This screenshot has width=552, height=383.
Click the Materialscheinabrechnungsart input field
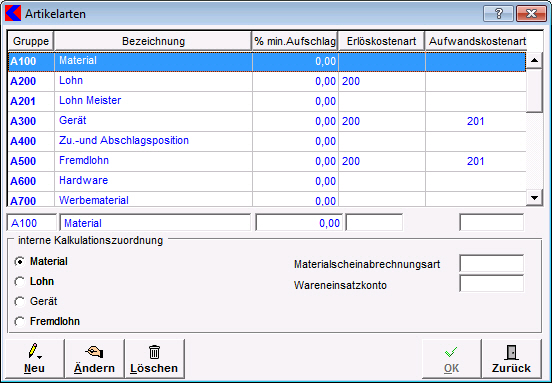pyautogui.click(x=491, y=263)
